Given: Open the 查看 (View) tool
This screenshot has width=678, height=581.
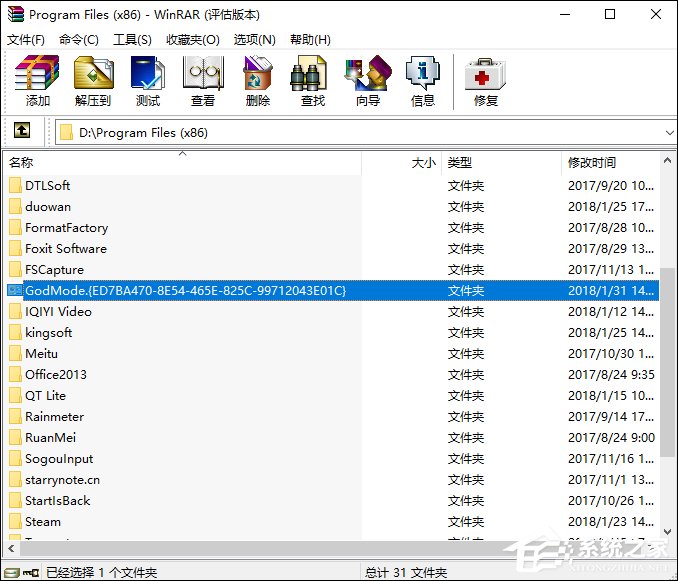Looking at the screenshot, I should click(203, 81).
